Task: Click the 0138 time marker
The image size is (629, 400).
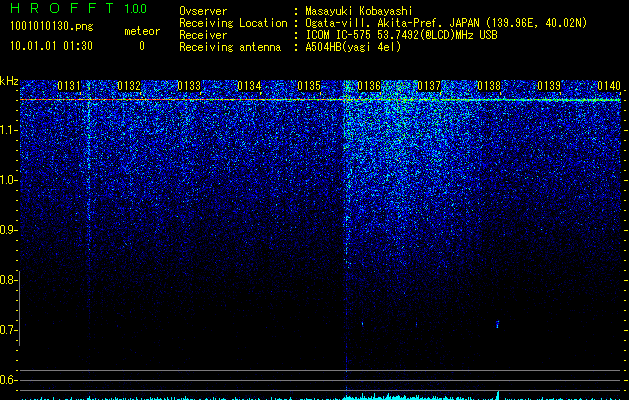Action: pyautogui.click(x=489, y=86)
